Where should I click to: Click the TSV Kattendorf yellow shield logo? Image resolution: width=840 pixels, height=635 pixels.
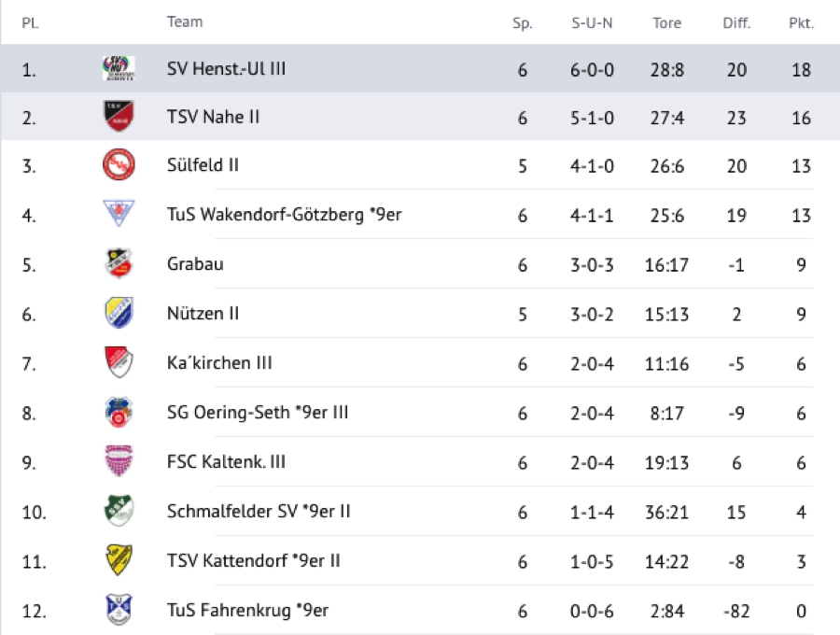coord(119,560)
